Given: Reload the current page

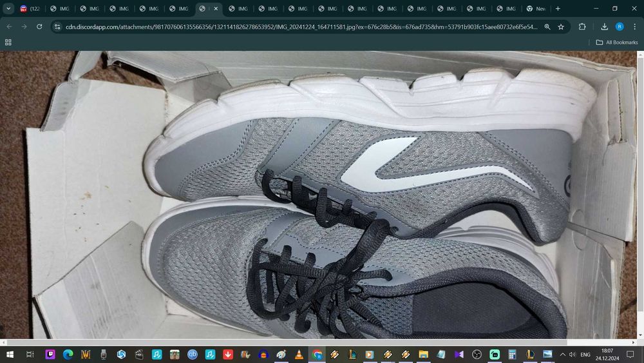Looking at the screenshot, I should point(39,26).
